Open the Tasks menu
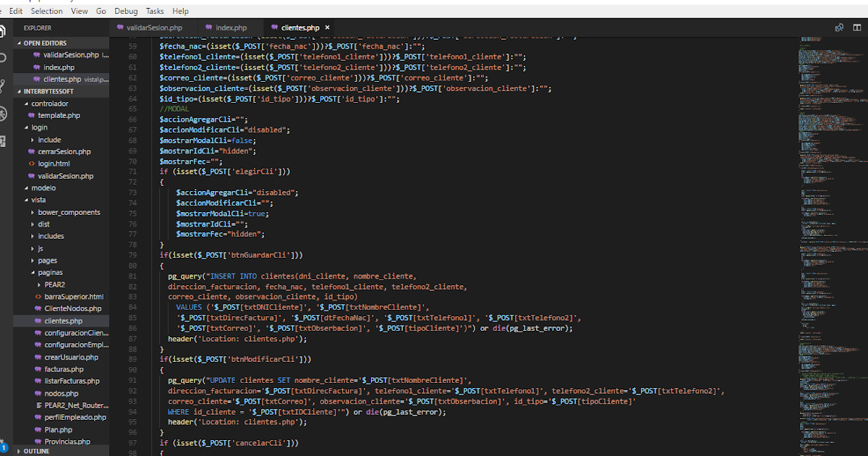This screenshot has height=456, width=868. [x=155, y=10]
